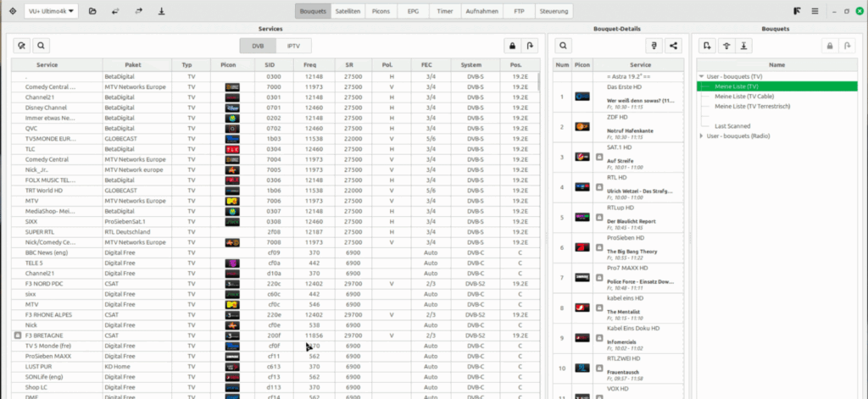Switch the services list to IPTV
The height and width of the screenshot is (399, 868).
coord(293,46)
